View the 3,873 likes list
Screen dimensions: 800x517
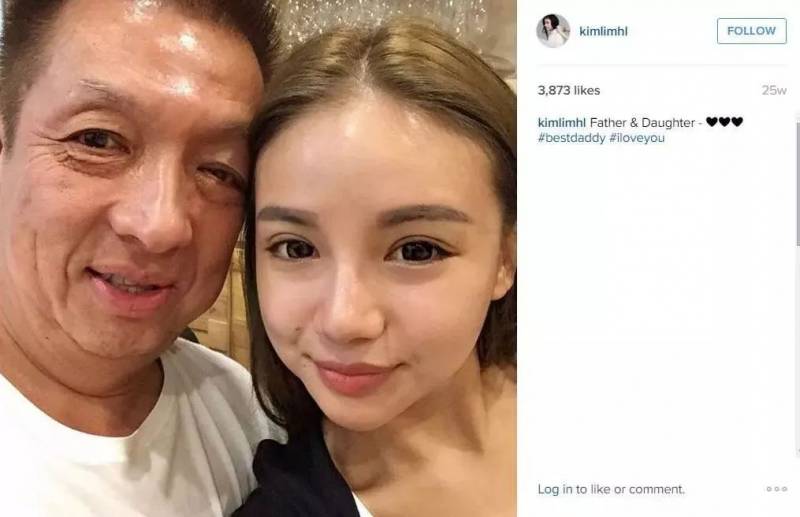(x=568, y=90)
